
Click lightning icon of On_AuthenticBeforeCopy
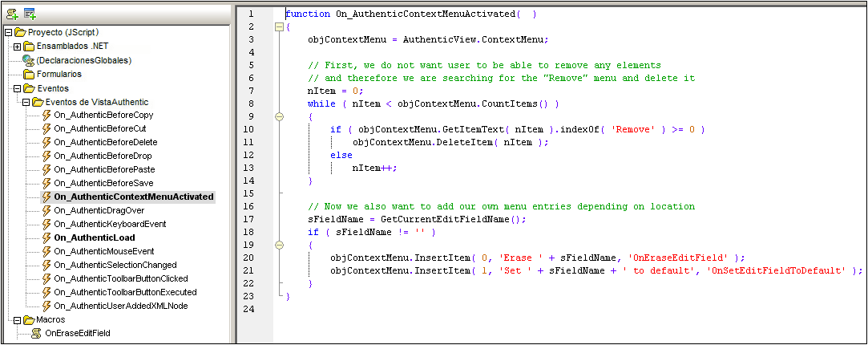point(46,116)
